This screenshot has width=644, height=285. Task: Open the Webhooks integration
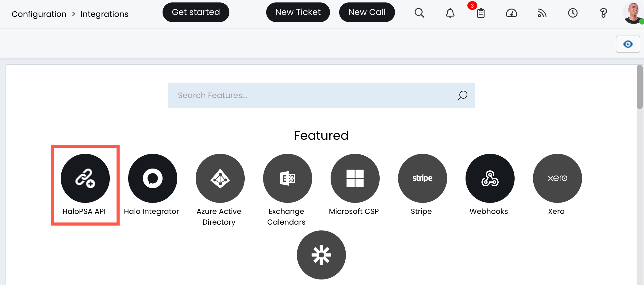pos(490,178)
